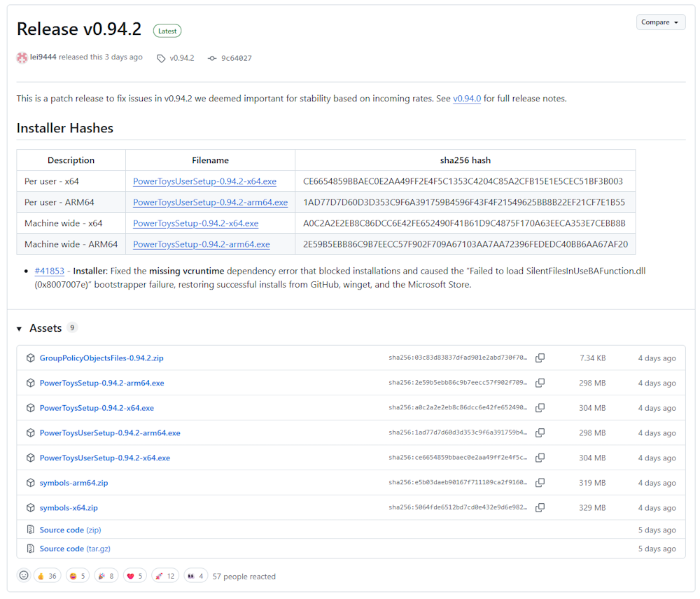Viewport: 700px width, 599px height.
Task: Download symbols-arm64.zip asset
Action: (x=73, y=483)
